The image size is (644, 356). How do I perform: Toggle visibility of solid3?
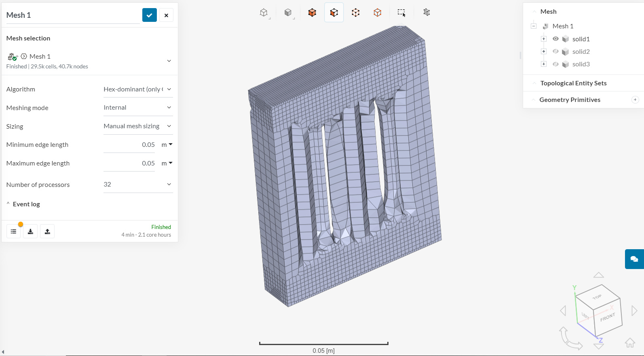tap(555, 64)
